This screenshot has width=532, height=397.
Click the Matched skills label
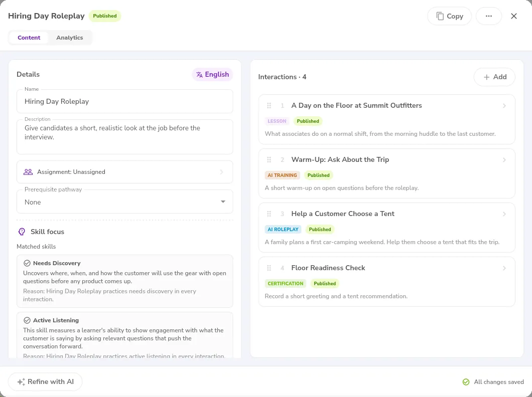pos(36,247)
